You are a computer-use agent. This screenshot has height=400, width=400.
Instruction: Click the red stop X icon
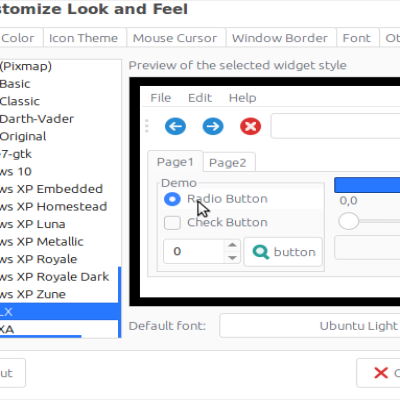(251, 126)
